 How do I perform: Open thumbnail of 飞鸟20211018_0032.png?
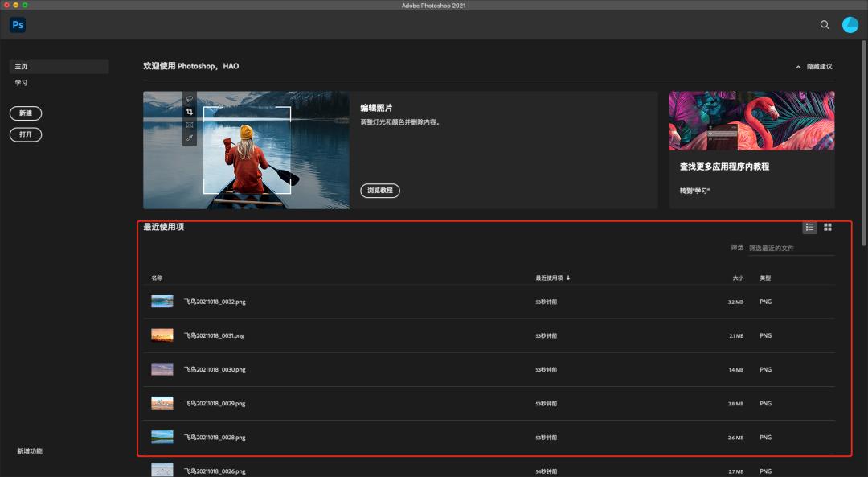(162, 302)
